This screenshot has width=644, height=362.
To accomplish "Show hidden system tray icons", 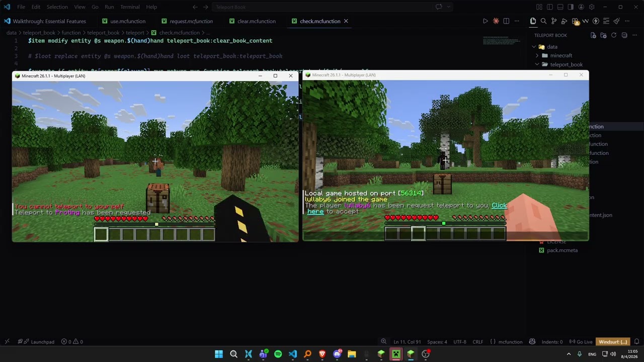I will pos(569,354).
